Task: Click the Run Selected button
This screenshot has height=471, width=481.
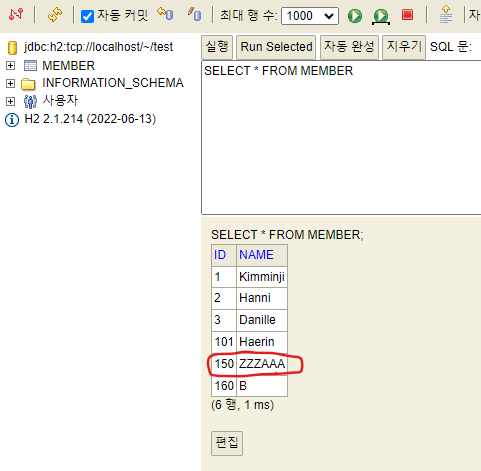Action: point(276,47)
